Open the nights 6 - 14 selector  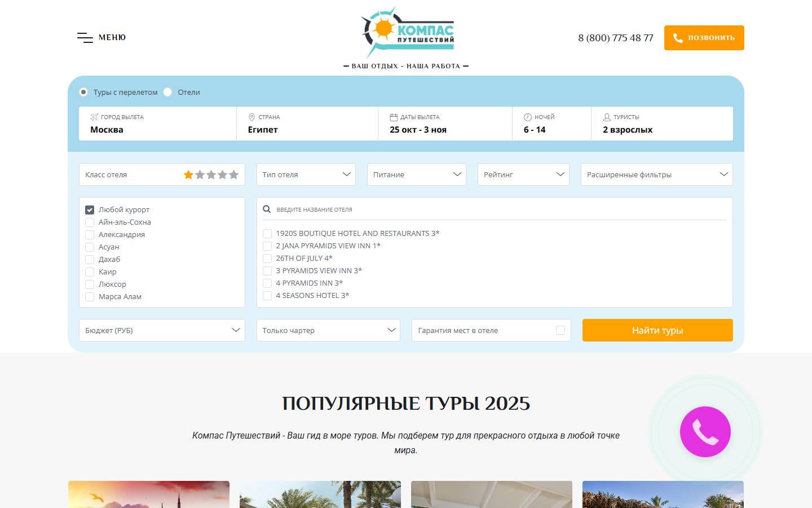point(551,124)
